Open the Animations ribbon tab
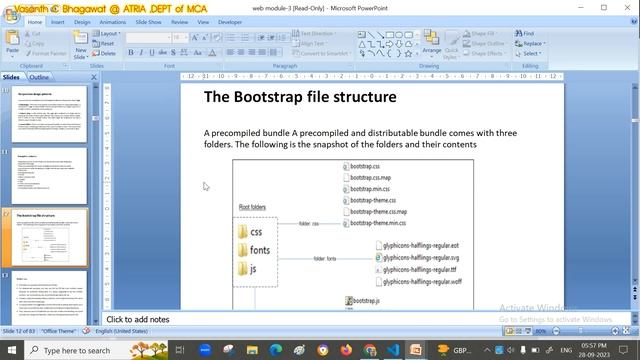The width and height of the screenshot is (640, 360). click(x=113, y=22)
